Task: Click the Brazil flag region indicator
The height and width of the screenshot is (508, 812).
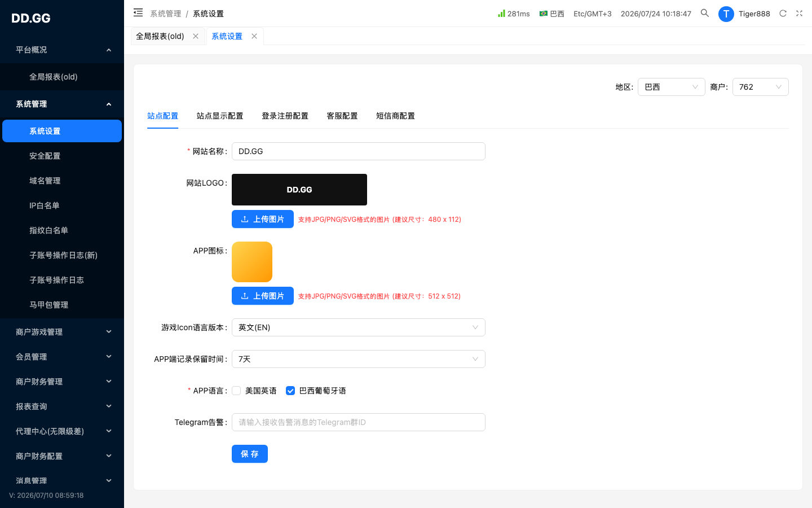Action: click(544, 13)
